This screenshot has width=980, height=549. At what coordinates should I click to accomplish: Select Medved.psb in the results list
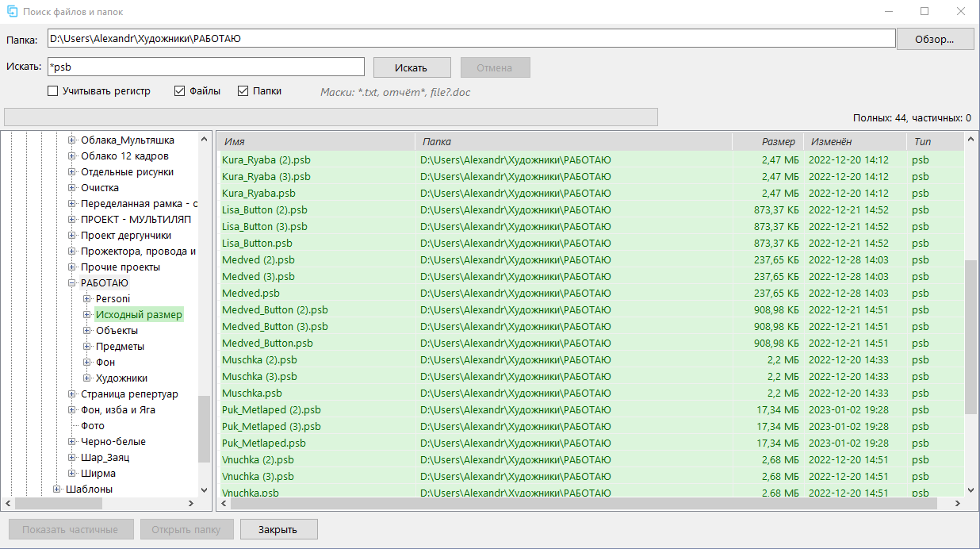(x=591, y=293)
